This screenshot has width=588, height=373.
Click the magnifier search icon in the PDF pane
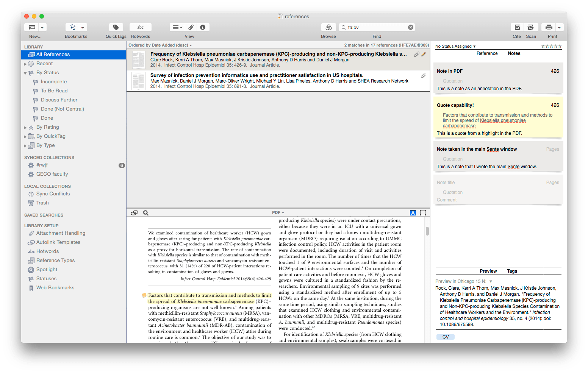click(x=146, y=213)
